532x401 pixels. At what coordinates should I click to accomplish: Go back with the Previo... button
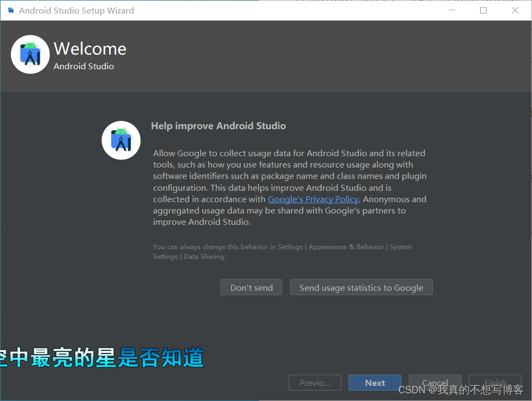(315, 383)
